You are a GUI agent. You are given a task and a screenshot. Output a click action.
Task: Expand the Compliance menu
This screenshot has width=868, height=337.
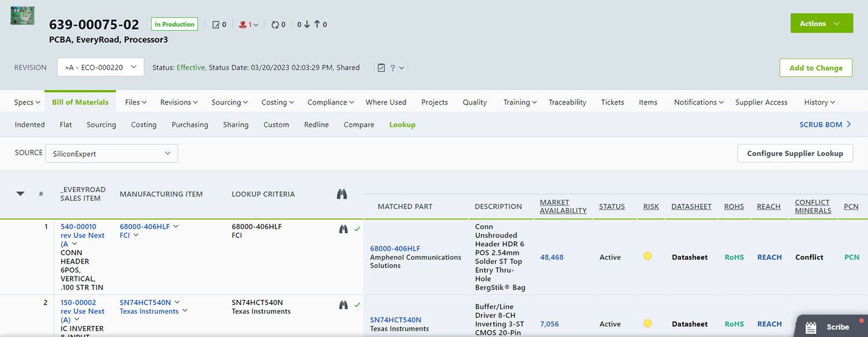(331, 102)
